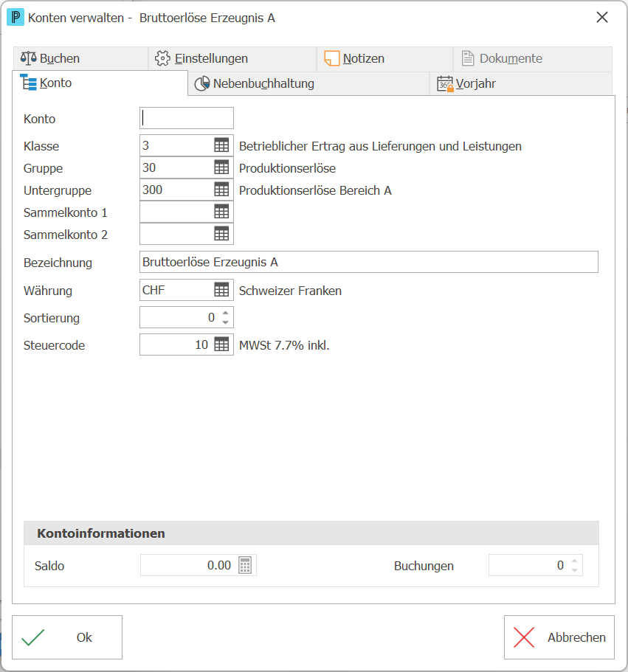Edit the Bezeichnung text field
This screenshot has width=628, height=672.
369,262
